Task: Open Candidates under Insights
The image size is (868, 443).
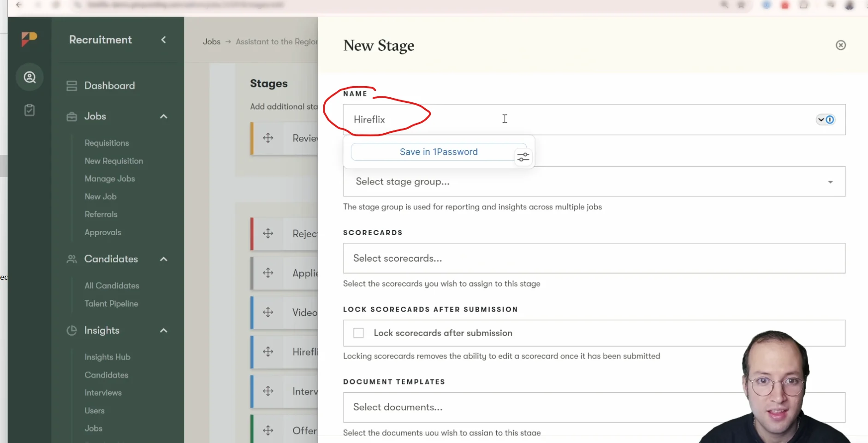Action: pos(107,375)
